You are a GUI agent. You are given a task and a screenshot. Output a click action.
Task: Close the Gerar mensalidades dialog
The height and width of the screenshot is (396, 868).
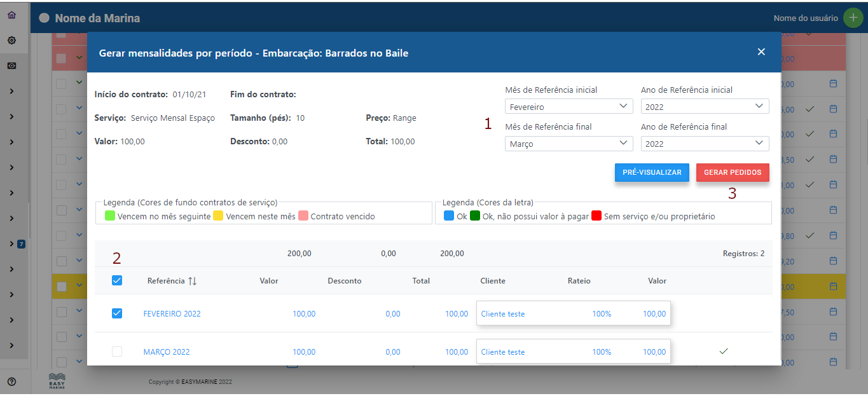click(x=761, y=52)
